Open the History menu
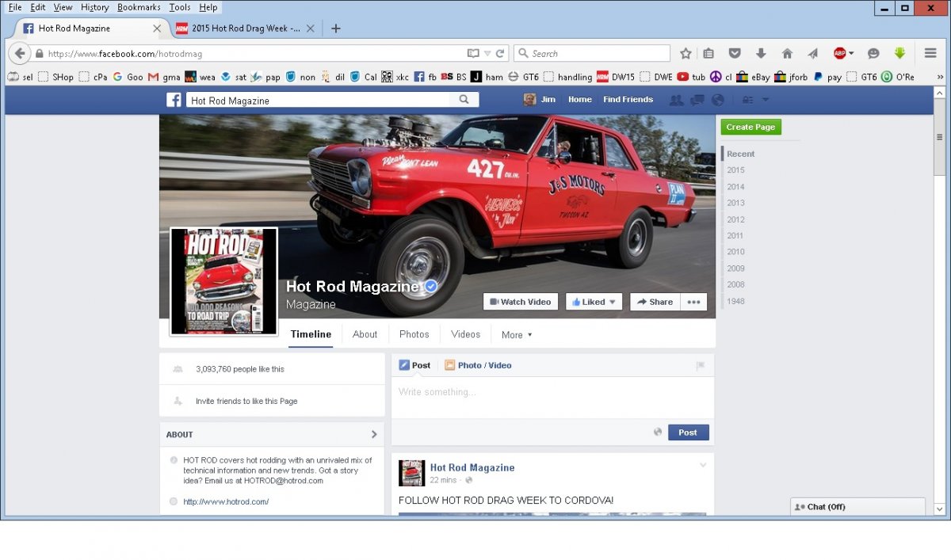 [94, 7]
